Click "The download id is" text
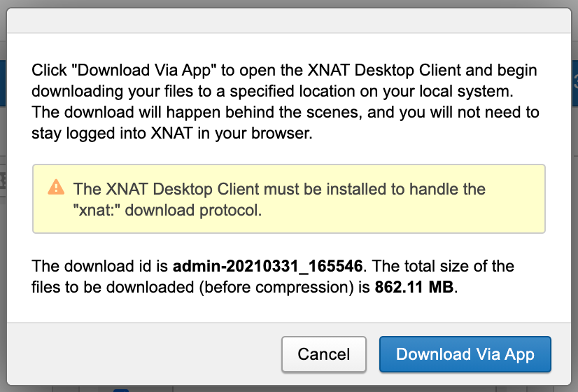 (x=101, y=267)
